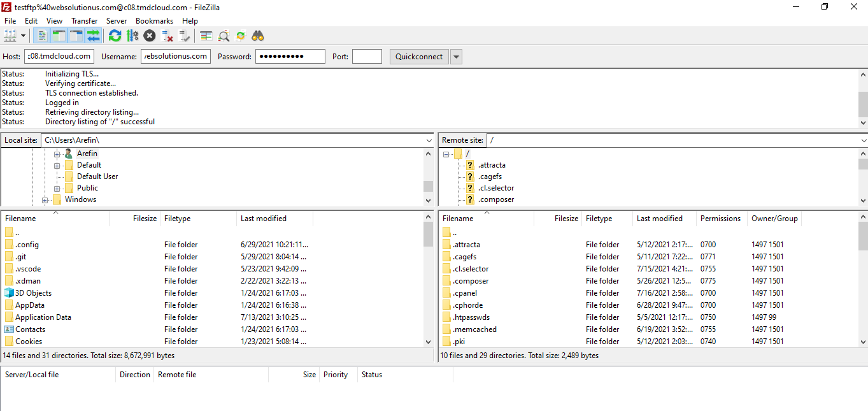Toggle the local directory tree view
The image size is (868, 411).
pos(59,36)
